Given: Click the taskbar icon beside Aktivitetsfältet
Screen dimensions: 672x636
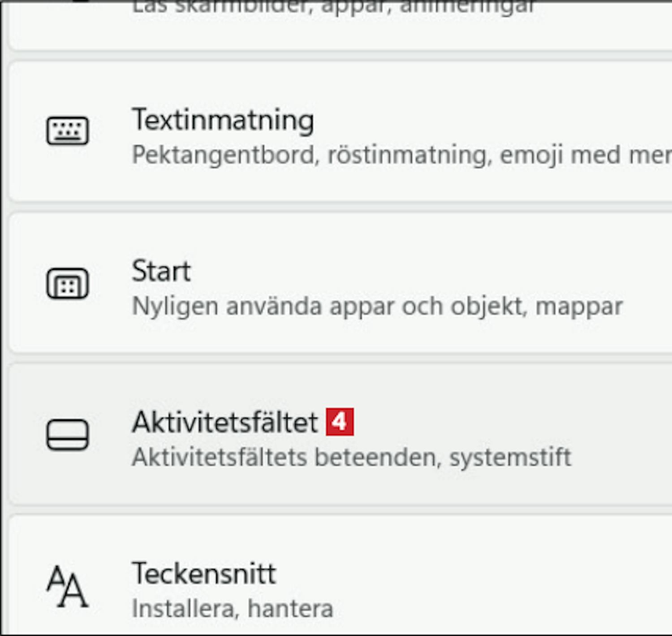Looking at the screenshot, I should 68,435.
